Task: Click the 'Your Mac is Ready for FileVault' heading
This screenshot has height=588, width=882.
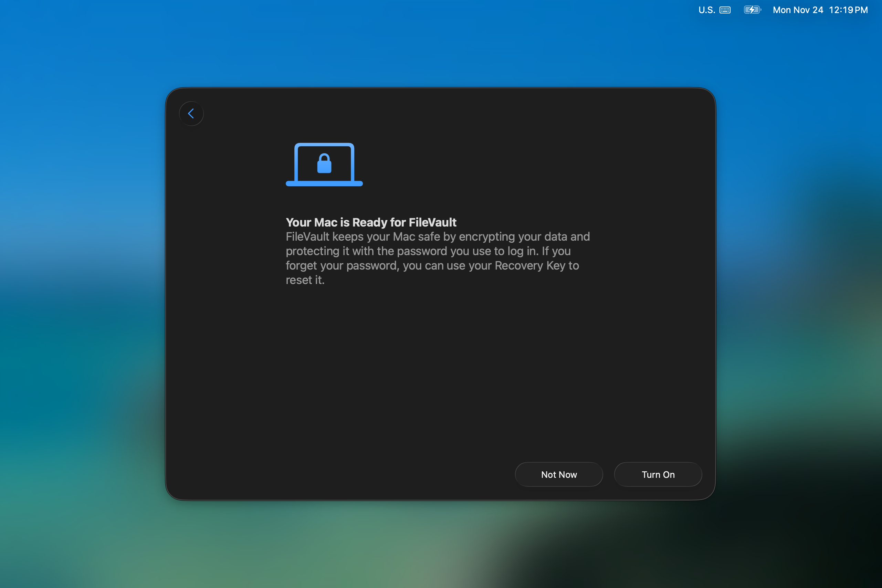Action: point(370,222)
